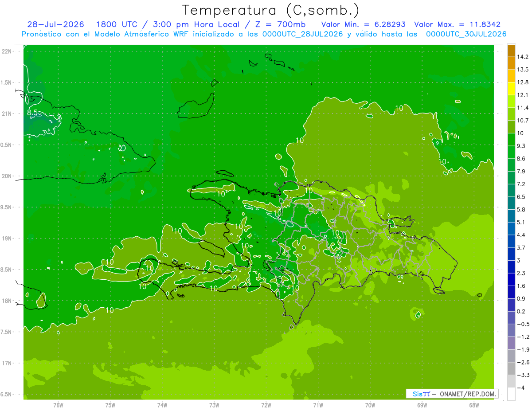Click the "75W" longitude label

pos(110,405)
